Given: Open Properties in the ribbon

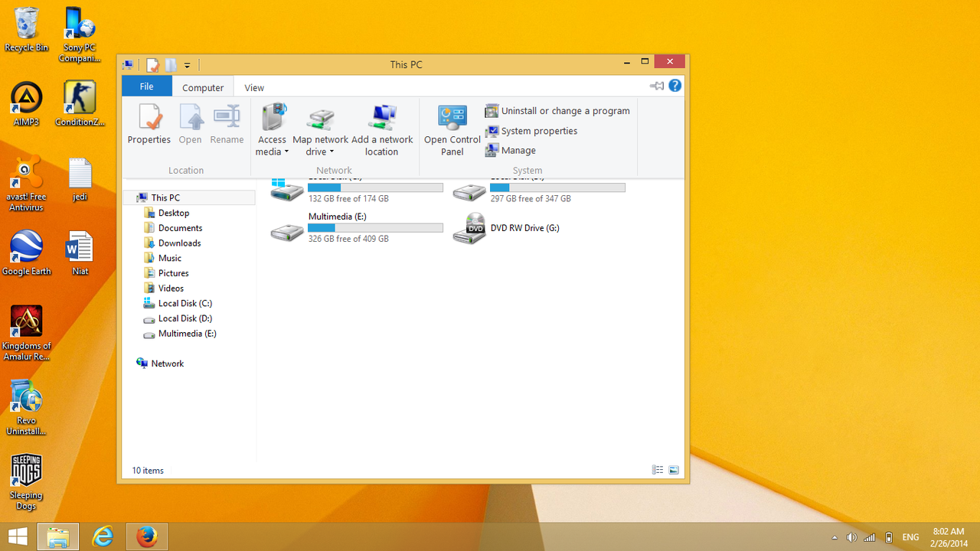Looking at the screenshot, I should click(x=149, y=126).
